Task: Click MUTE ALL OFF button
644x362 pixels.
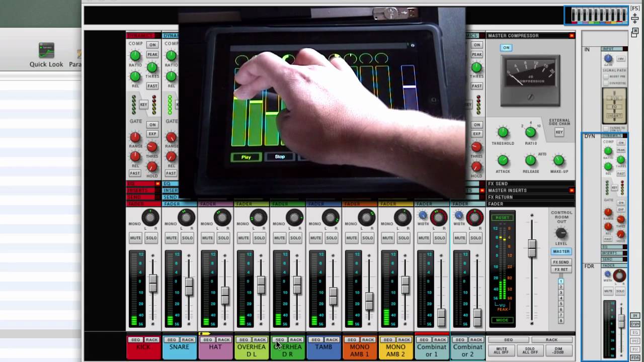Action: (502, 350)
